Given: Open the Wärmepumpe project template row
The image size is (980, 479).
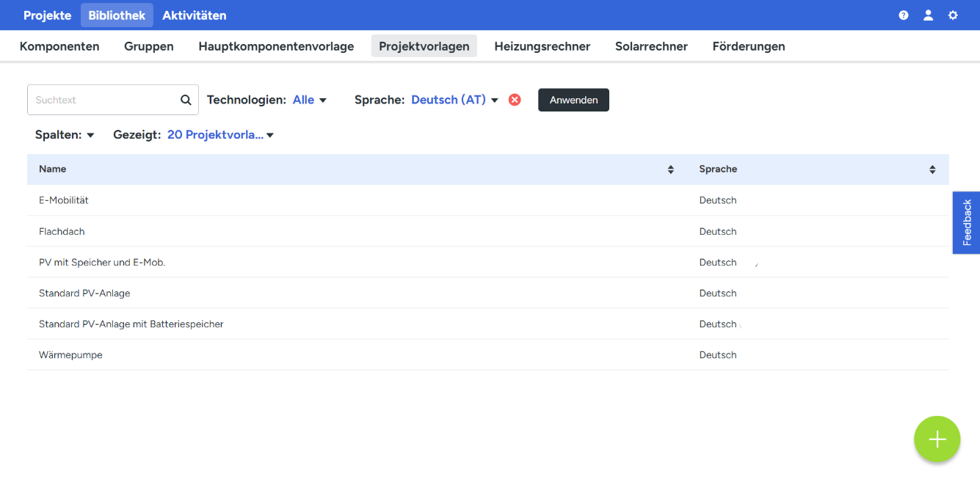Looking at the screenshot, I should [x=70, y=355].
